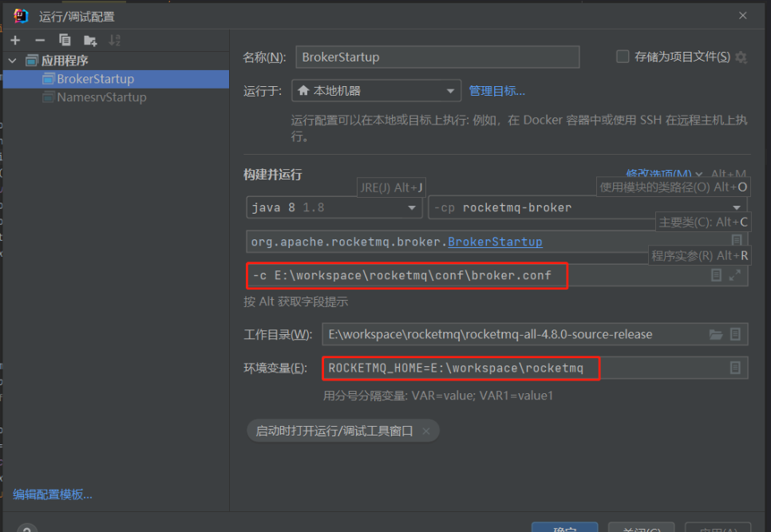
Task: Click the main class BrokerStartup field
Action: (x=496, y=242)
